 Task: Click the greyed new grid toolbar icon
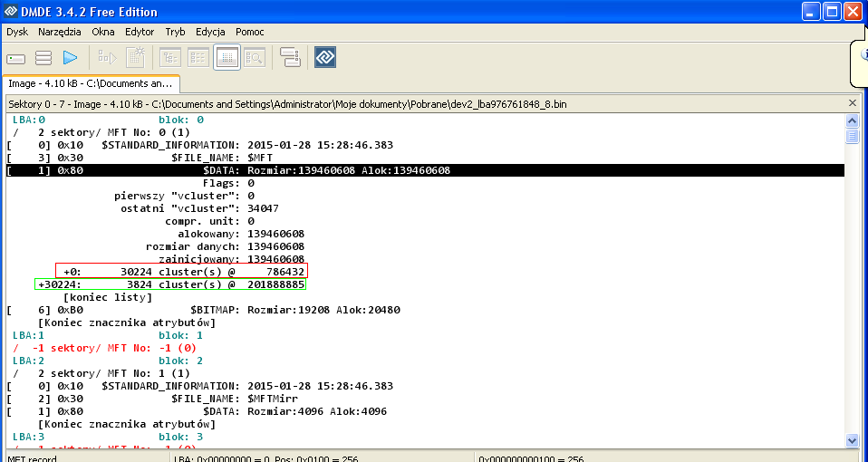point(135,57)
